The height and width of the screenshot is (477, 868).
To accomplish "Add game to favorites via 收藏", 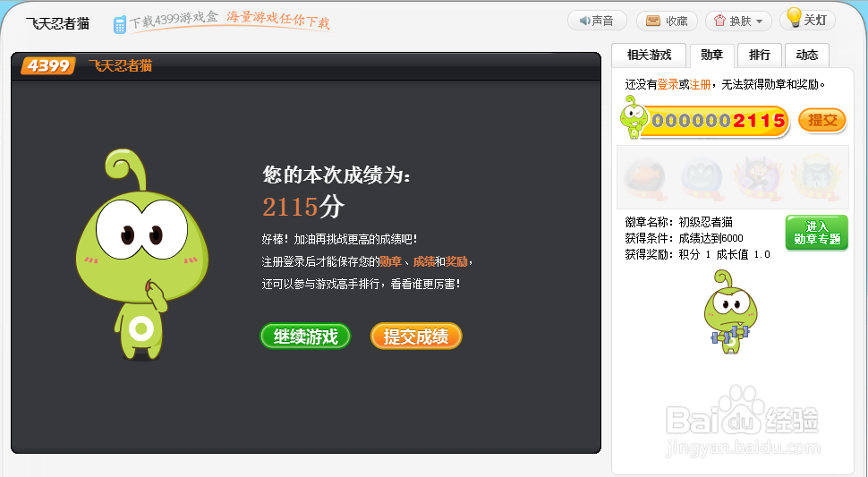I will point(667,21).
